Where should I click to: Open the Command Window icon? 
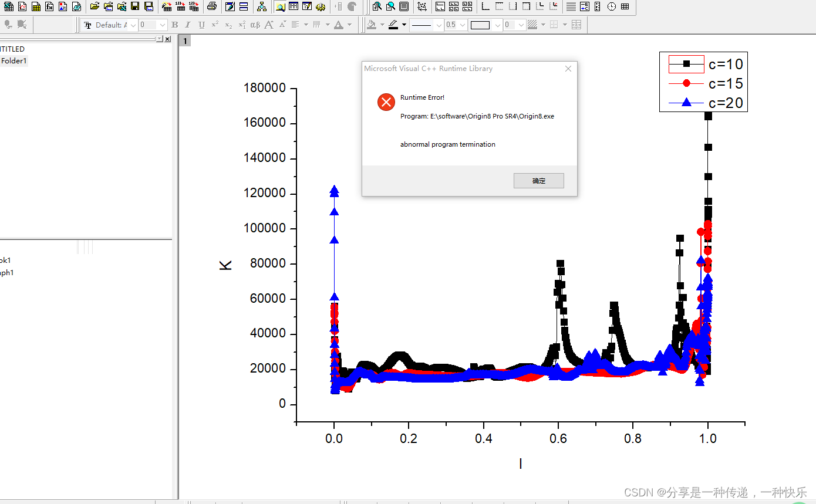(306, 6)
